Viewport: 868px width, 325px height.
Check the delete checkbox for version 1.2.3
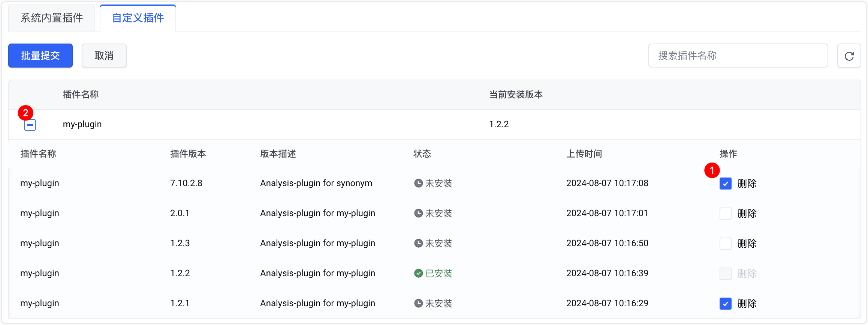click(x=726, y=244)
